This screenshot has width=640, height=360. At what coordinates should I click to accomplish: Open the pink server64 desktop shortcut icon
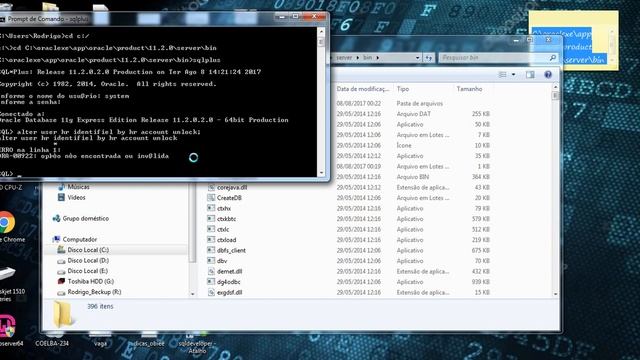7,327
